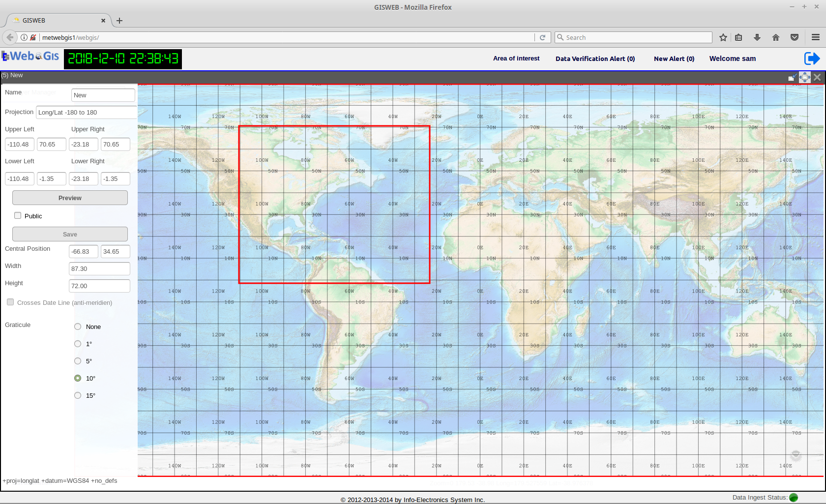This screenshot has width=826, height=504.
Task: Open site information icon in address bar
Action: (24, 37)
